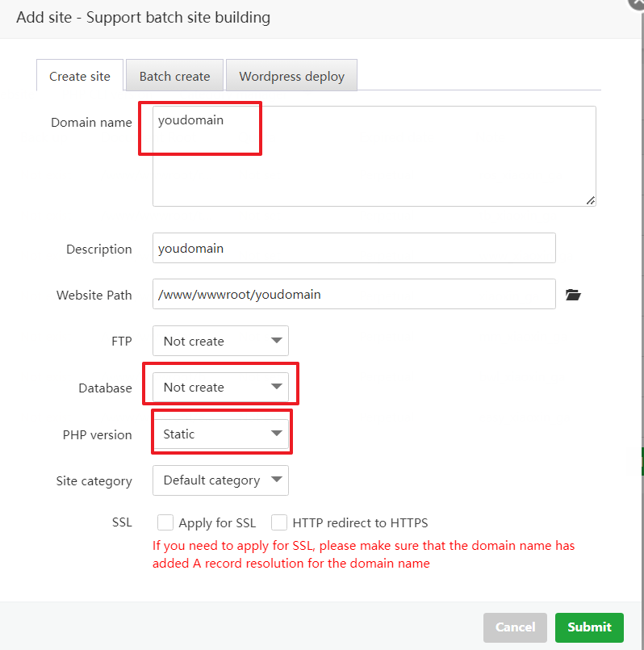Screen dimensions: 644x650
Task: Click the dropdown arrow on FTP selector
Action: pos(275,341)
